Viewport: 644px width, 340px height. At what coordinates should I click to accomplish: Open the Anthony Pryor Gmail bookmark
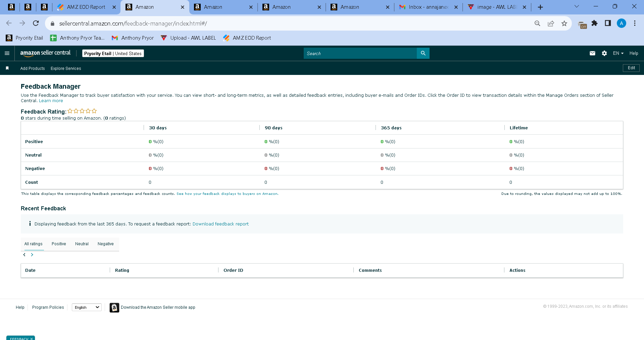[x=133, y=38]
